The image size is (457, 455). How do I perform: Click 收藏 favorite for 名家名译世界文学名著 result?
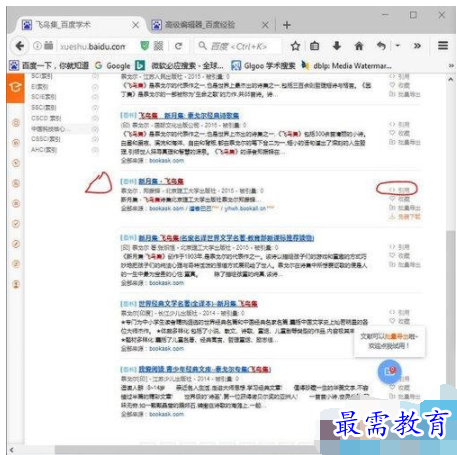click(399, 256)
